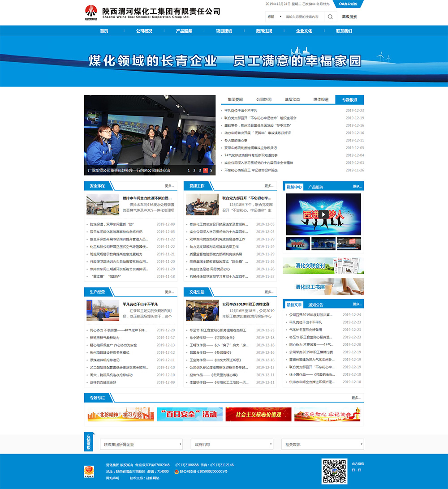Image resolution: width=448 pixels, height=489 pixels.
Task: Open the 高级搜索 advanced search link
Action: [x=349, y=17]
